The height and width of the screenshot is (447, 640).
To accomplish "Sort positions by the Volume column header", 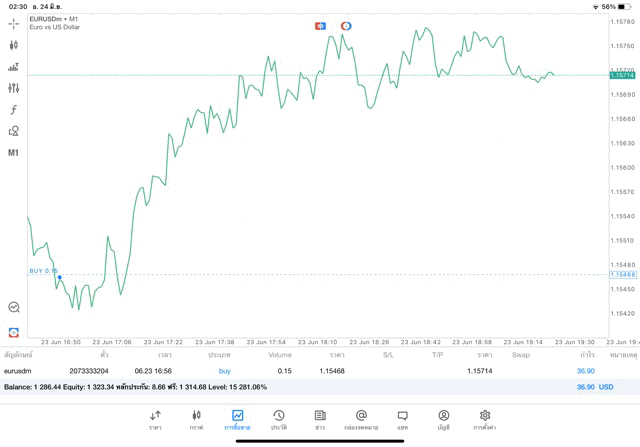I will (x=280, y=355).
